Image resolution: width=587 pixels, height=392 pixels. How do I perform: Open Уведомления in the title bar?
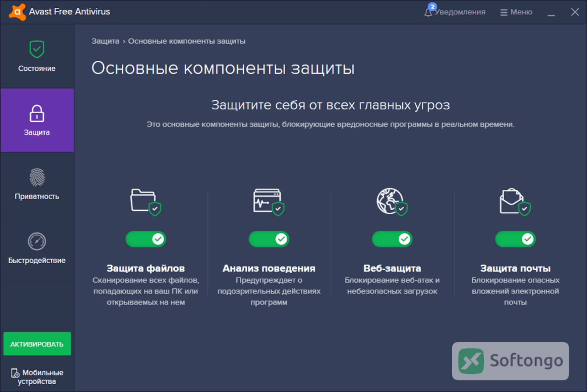click(x=460, y=12)
